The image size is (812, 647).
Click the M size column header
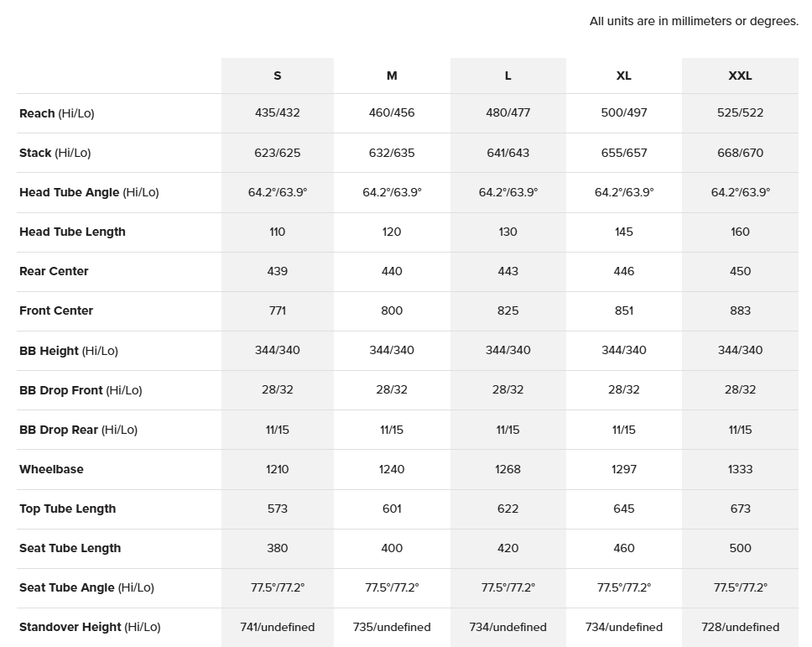[x=392, y=76]
